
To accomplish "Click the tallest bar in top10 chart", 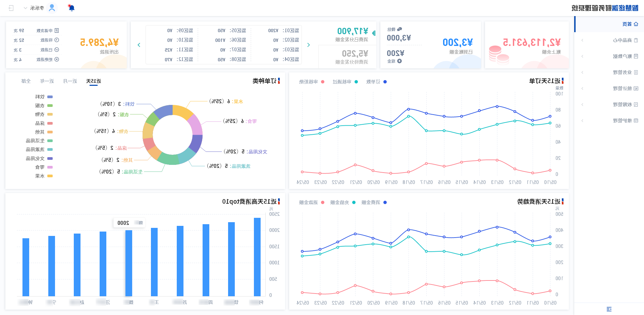I will pyautogui.click(x=257, y=257).
